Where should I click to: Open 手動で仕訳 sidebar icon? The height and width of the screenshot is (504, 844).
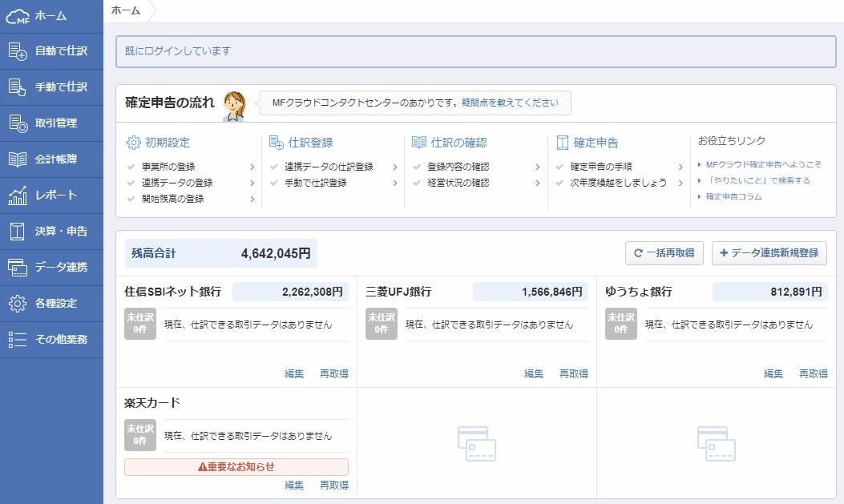18,87
